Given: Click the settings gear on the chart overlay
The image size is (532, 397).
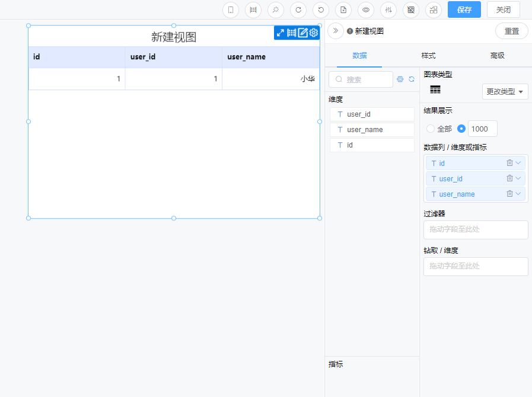Looking at the screenshot, I should 314,33.
